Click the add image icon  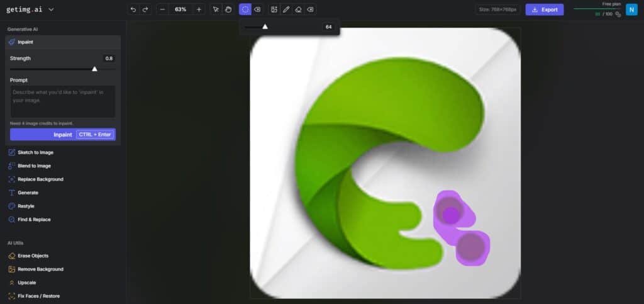point(274,9)
